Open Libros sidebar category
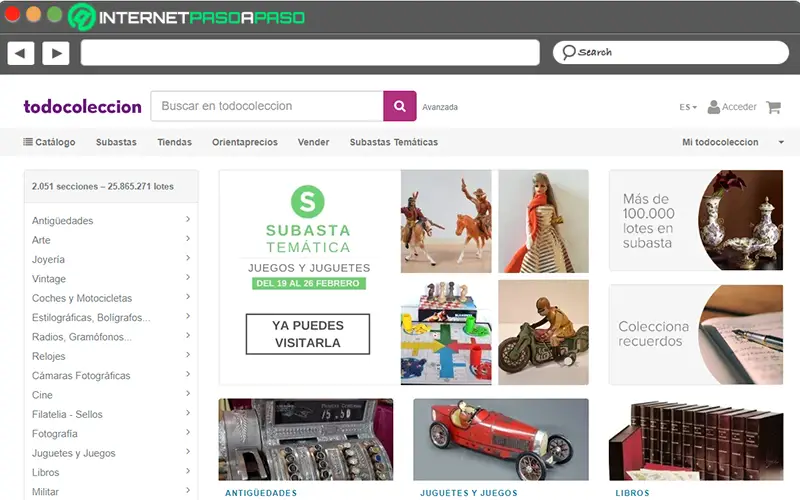800x500 pixels. click(45, 473)
